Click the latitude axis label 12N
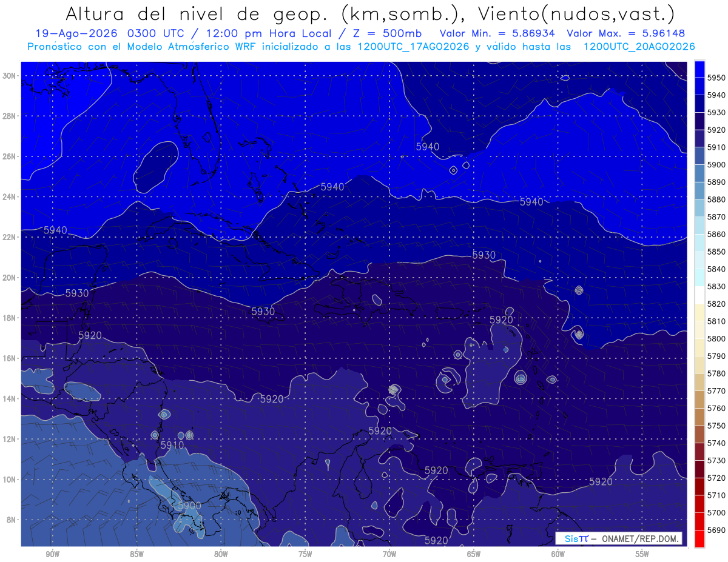Screen dimensions: 728x562 10,439
